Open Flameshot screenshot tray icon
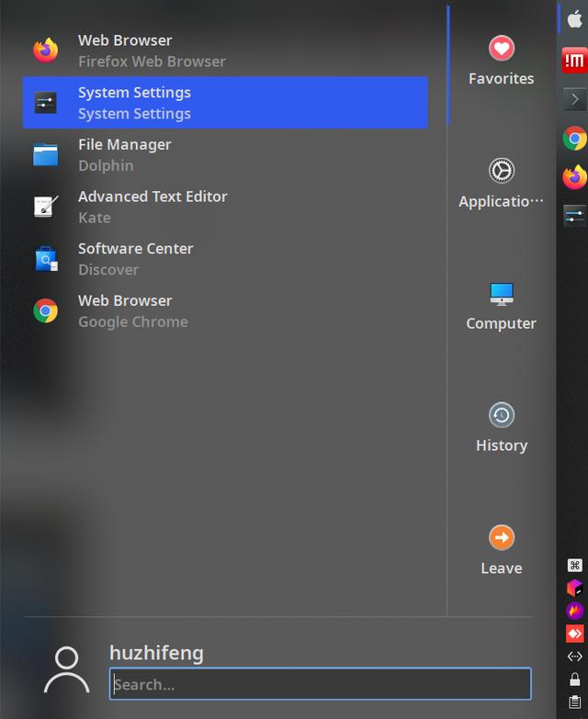 point(575,611)
